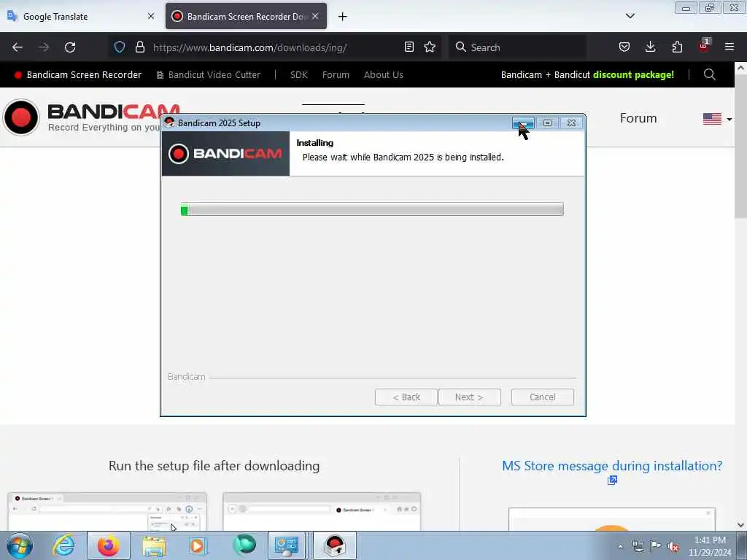
Task: Click the uBlock extension icon with badge
Action: pyautogui.click(x=704, y=46)
